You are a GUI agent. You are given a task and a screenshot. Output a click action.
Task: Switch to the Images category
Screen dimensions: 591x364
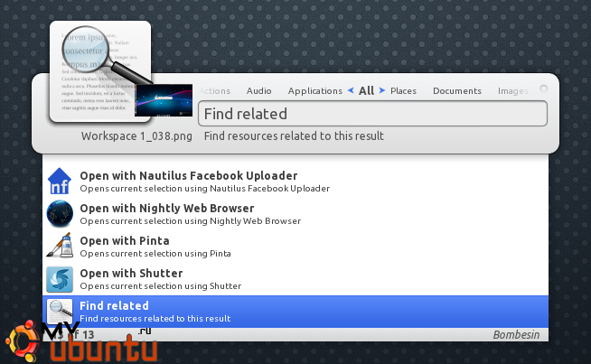coord(512,91)
